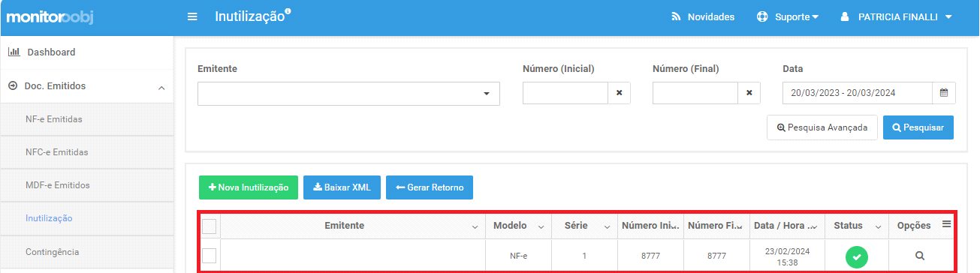This screenshot has width=980, height=273.
Task: Click the Pesquisar button
Action: click(x=918, y=127)
